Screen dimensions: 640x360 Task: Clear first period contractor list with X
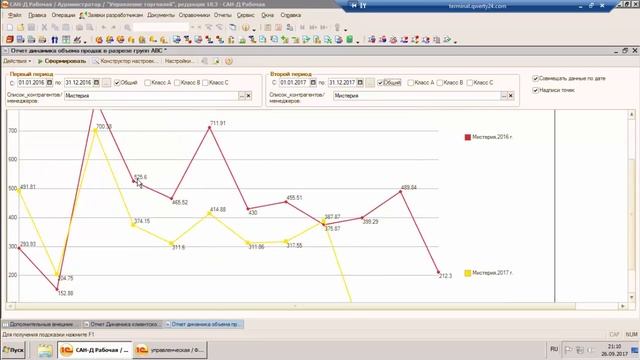click(x=248, y=96)
